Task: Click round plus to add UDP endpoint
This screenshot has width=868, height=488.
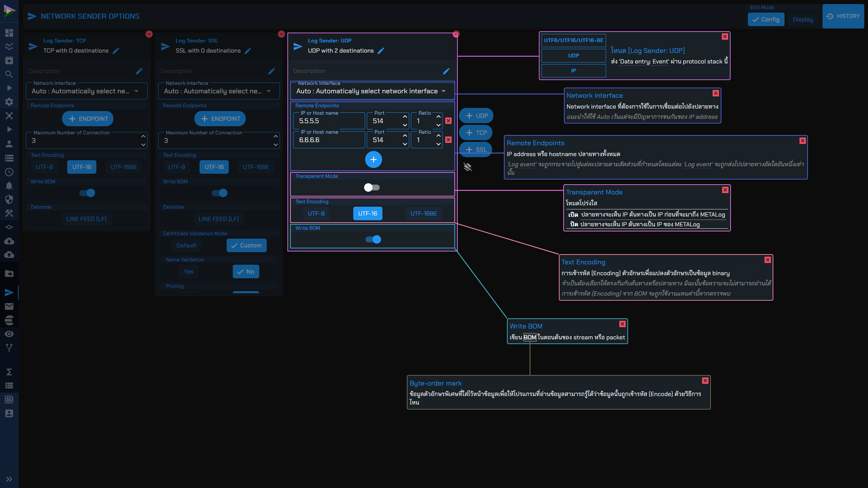Action: point(374,159)
